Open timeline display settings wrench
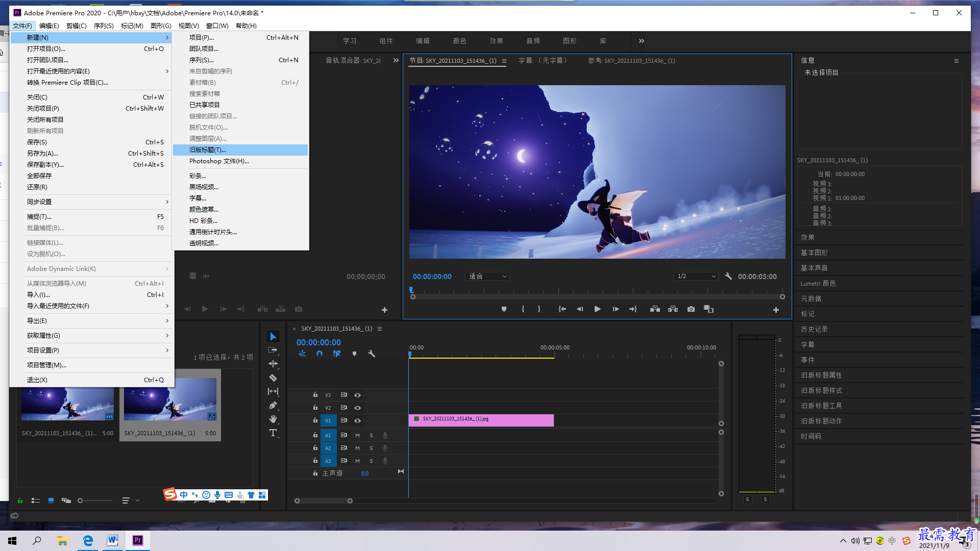980x551 pixels. 372,354
